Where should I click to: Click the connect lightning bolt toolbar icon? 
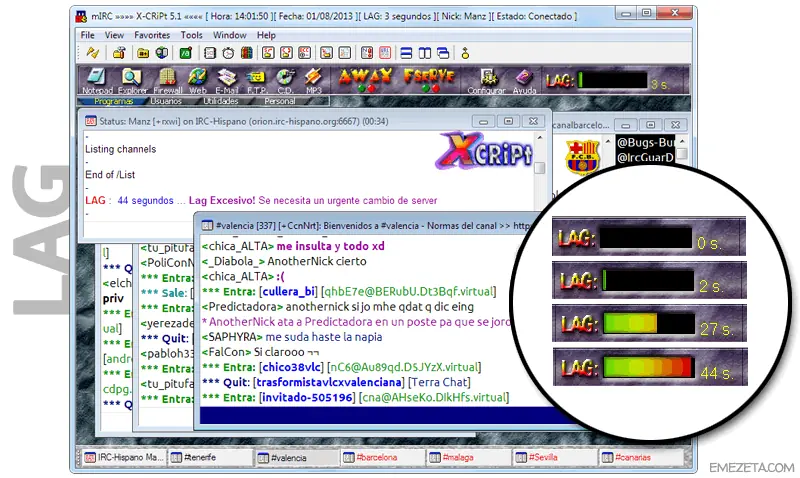click(92, 53)
